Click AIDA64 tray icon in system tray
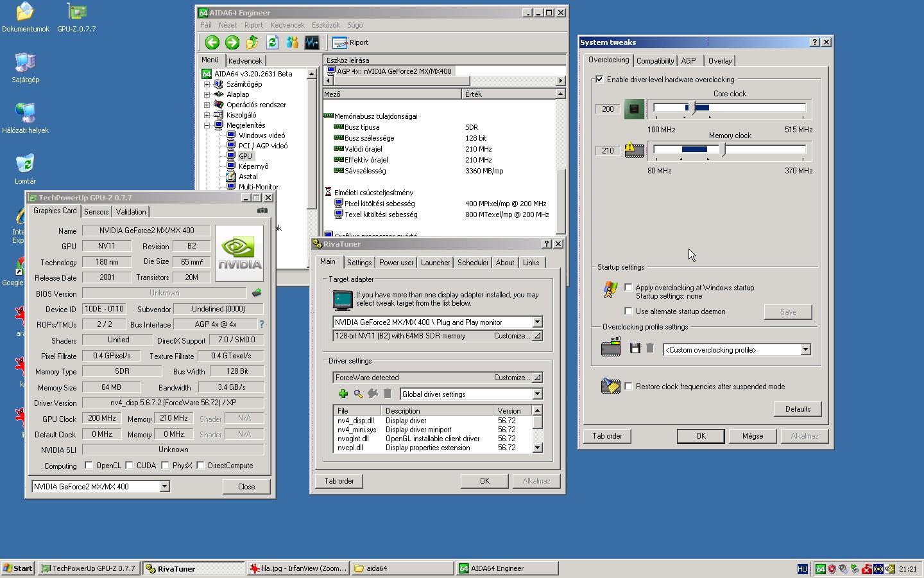Image resolution: width=924 pixels, height=578 pixels. pyautogui.click(x=821, y=568)
